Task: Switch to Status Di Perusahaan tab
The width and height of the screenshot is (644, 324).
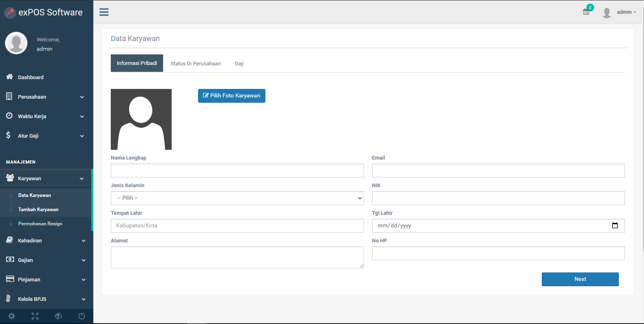Action: pos(196,64)
